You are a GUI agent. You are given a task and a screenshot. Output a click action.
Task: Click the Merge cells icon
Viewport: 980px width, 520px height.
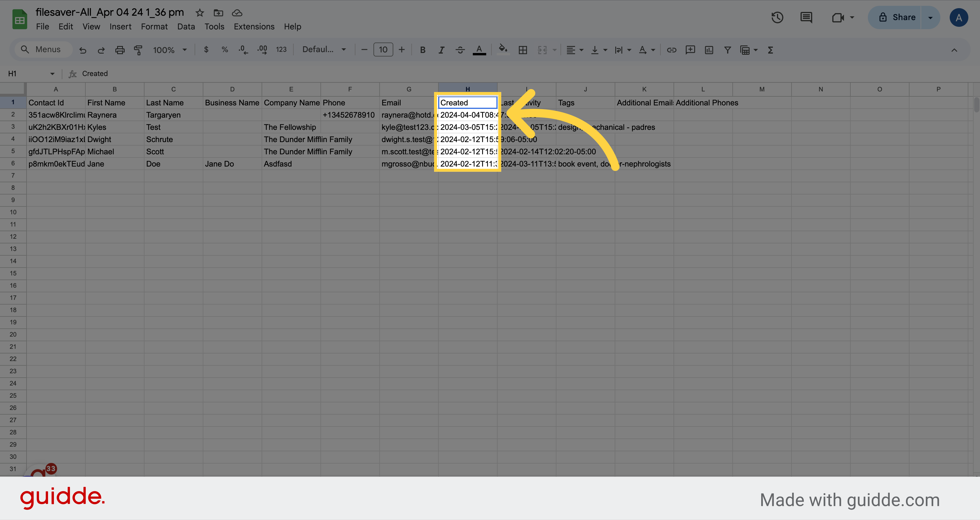tap(542, 50)
